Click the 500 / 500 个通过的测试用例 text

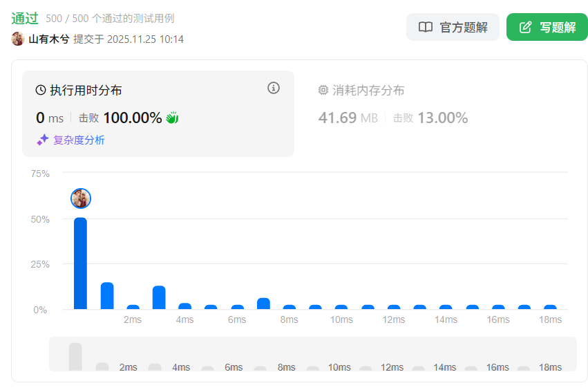pos(110,19)
